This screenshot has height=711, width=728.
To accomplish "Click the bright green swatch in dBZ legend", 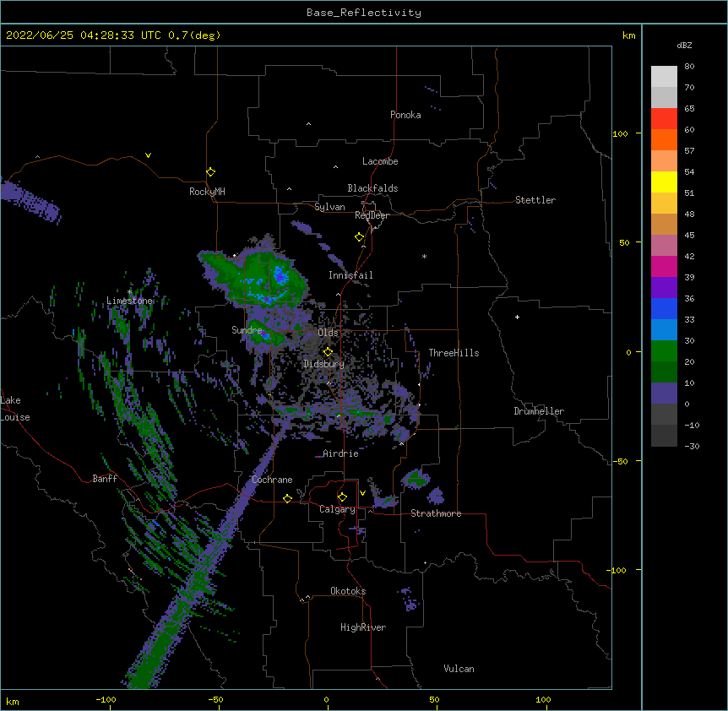I will [664, 351].
